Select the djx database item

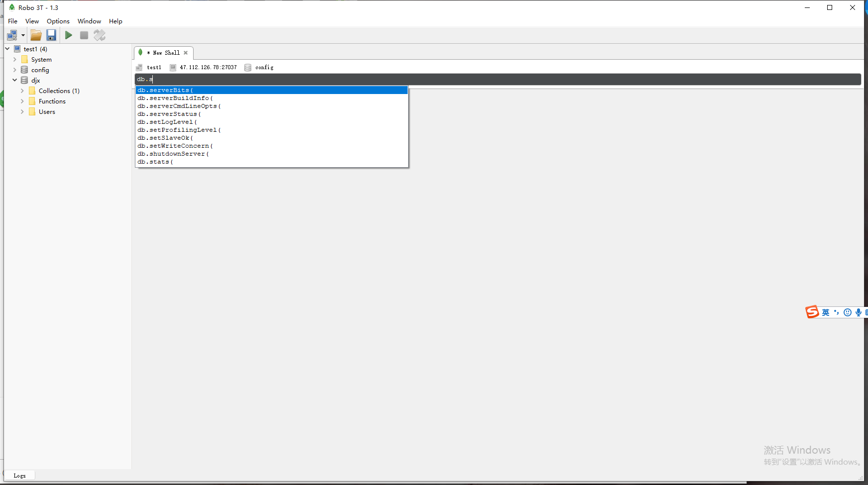point(35,81)
